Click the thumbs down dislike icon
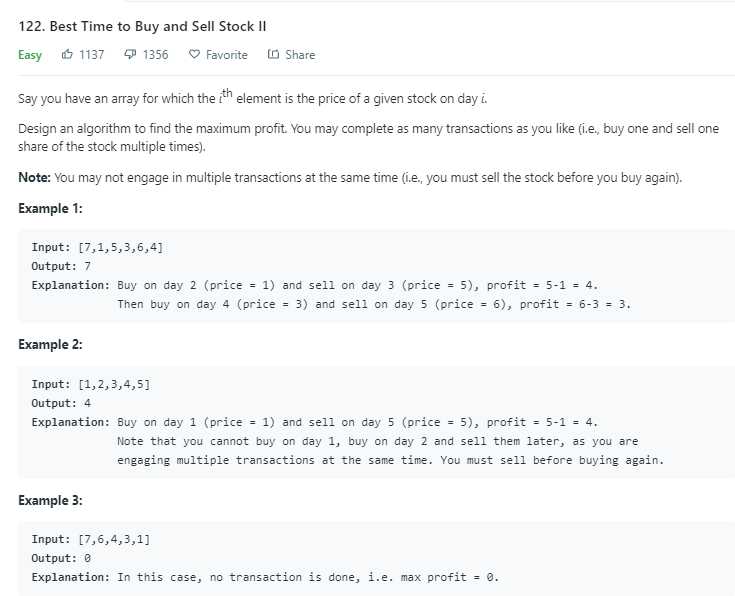The image size is (735, 596). pyautogui.click(x=130, y=54)
